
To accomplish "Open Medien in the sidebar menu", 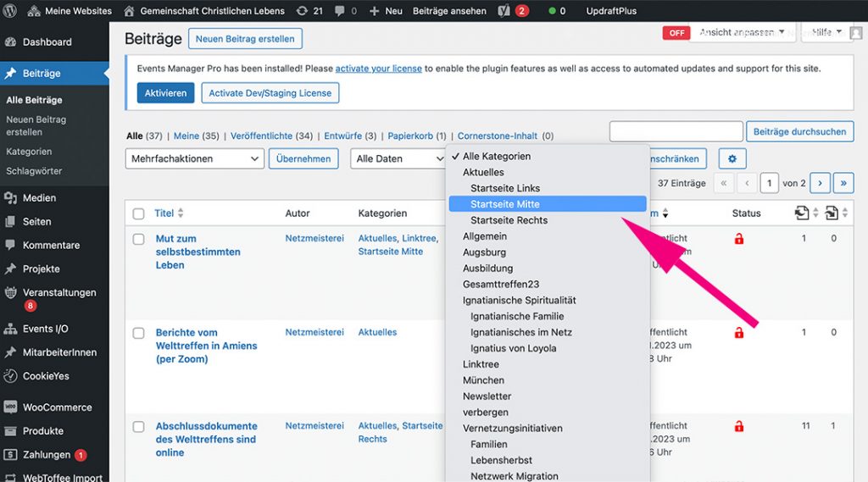I will click(x=39, y=198).
